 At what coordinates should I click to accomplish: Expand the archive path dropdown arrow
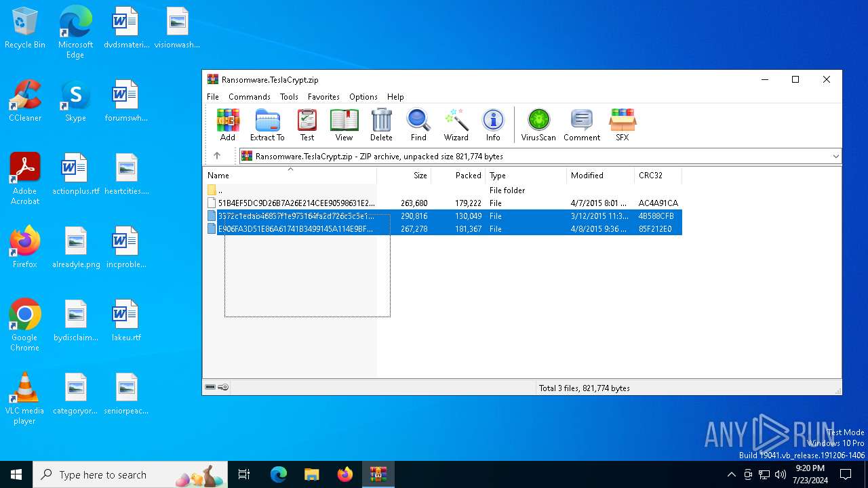tap(835, 156)
